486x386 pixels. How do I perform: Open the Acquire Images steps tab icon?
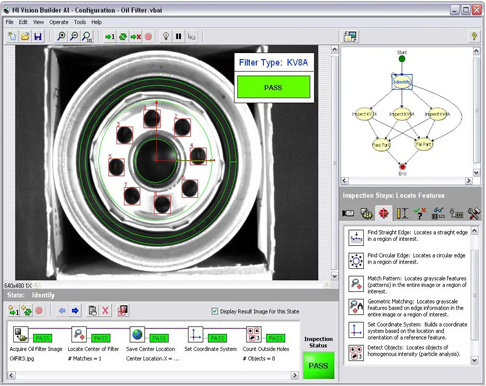(x=348, y=213)
